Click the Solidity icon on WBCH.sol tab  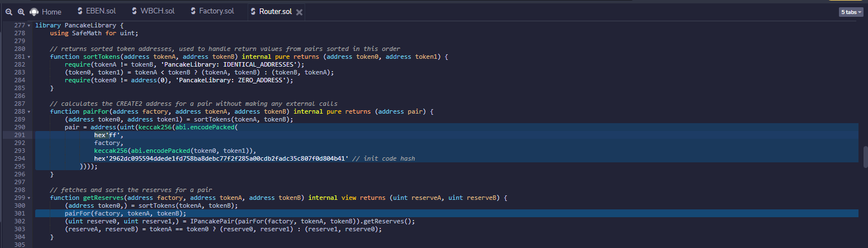[135, 11]
